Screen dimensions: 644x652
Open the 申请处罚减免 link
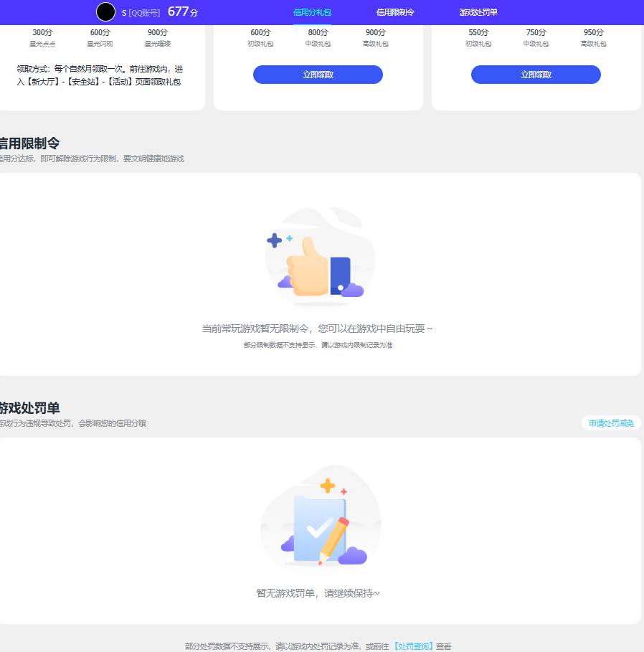[610, 423]
